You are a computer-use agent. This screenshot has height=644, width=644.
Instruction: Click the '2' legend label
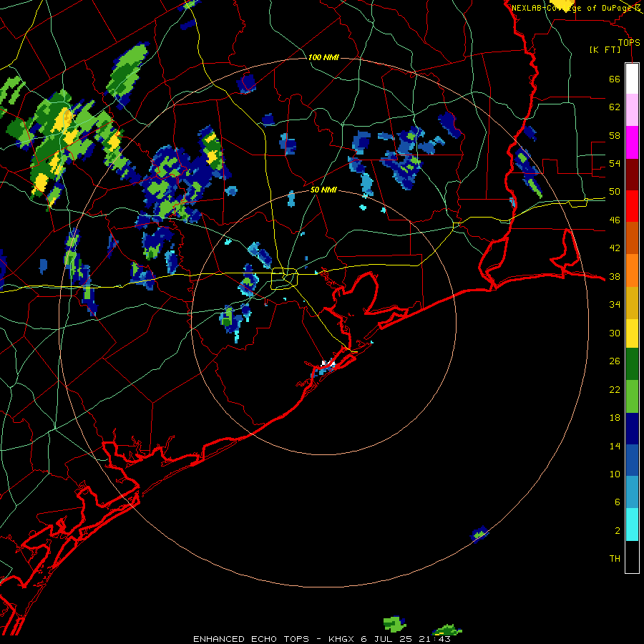[618, 531]
